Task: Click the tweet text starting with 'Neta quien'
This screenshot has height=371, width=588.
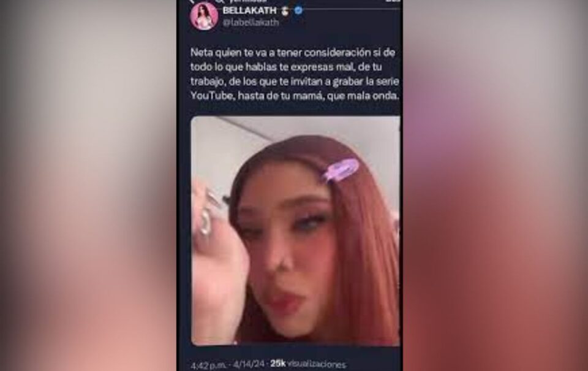Action: coord(295,74)
